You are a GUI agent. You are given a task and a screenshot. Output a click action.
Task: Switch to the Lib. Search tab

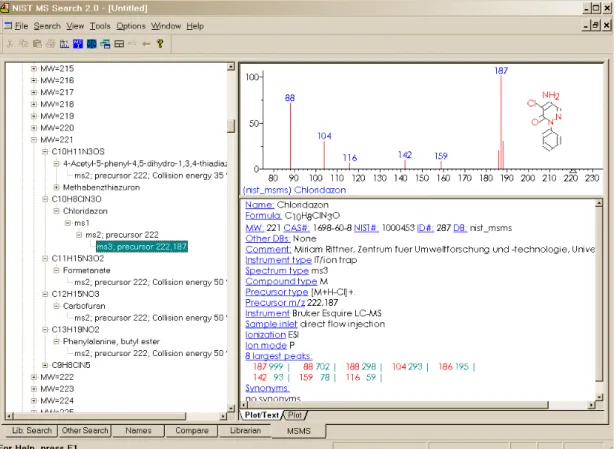click(31, 431)
